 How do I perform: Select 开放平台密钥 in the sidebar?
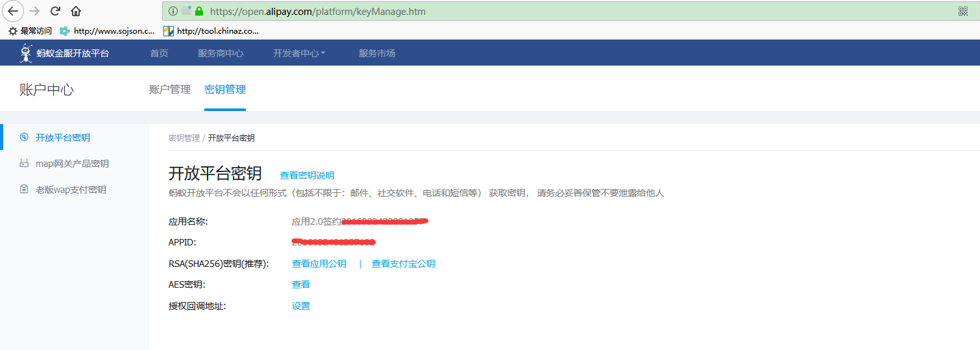(63, 138)
